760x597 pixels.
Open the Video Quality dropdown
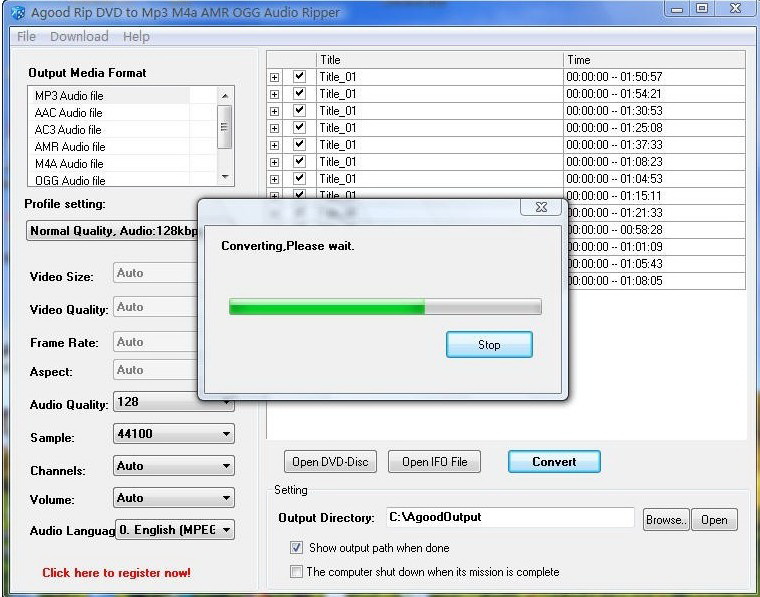point(155,307)
